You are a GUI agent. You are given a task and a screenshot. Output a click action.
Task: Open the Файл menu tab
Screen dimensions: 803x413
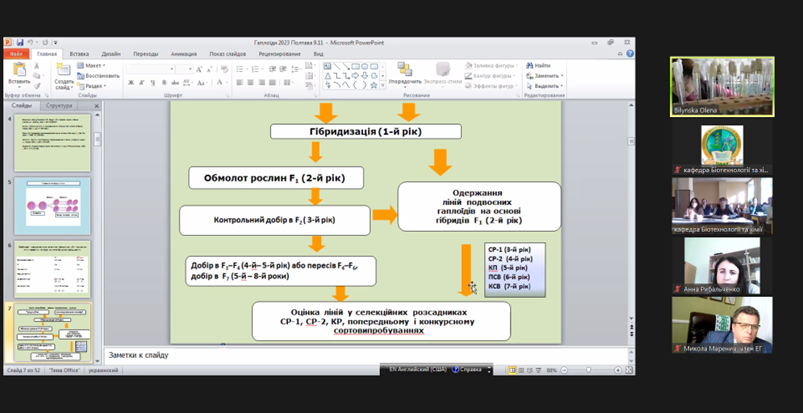click(x=16, y=54)
